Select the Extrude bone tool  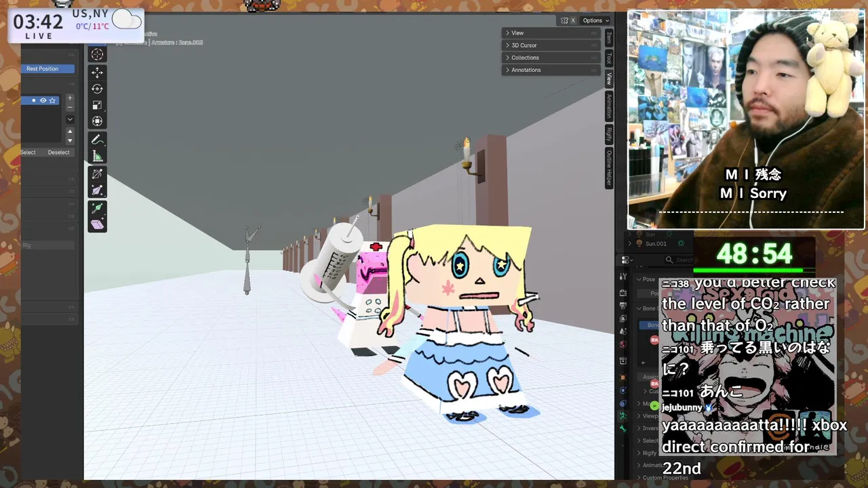(97, 208)
